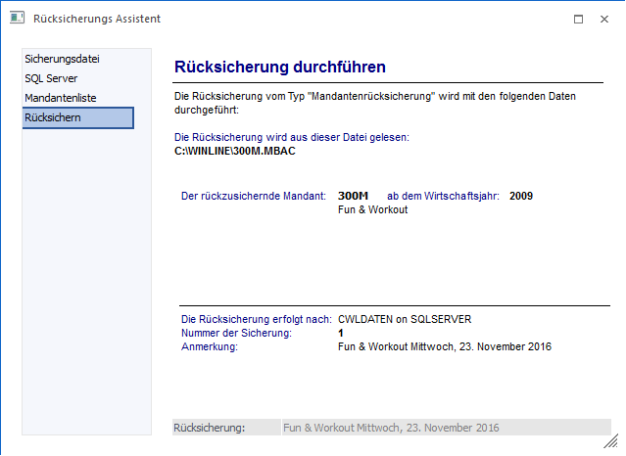
Task: Open the SQL Server step
Action: (x=51, y=78)
